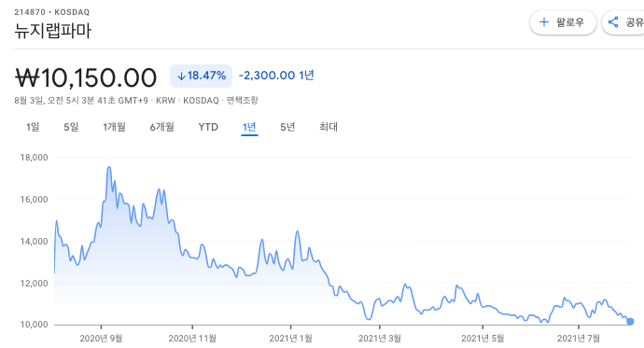The image size is (644, 348).
Task: Click the 팔로우 follow button
Action: 563,22
